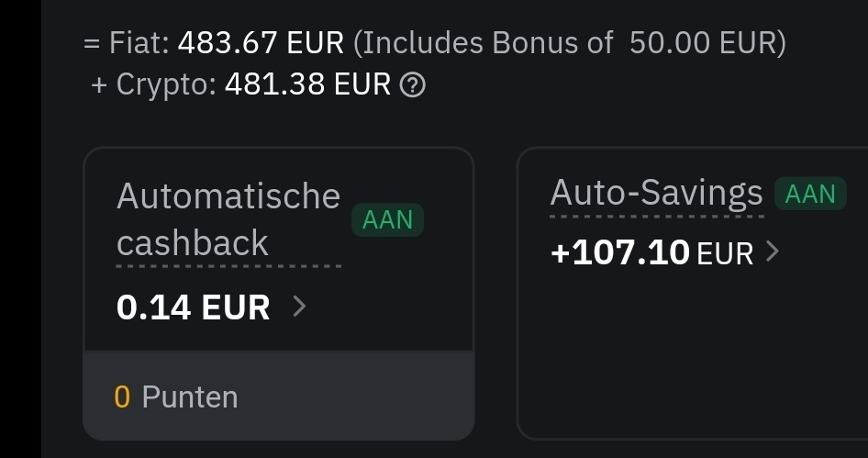
Task: Open the chevron next to 0.14 EUR
Action: pyautogui.click(x=298, y=306)
